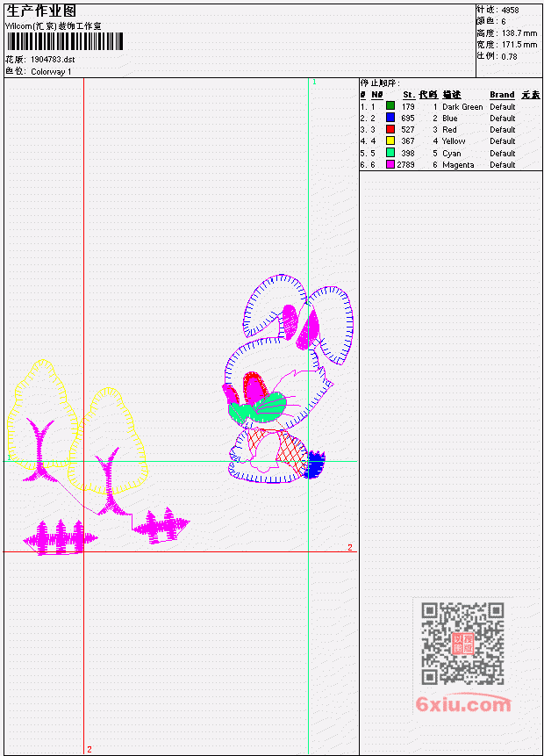
Task: Click the Cyan description text
Action: (452, 154)
